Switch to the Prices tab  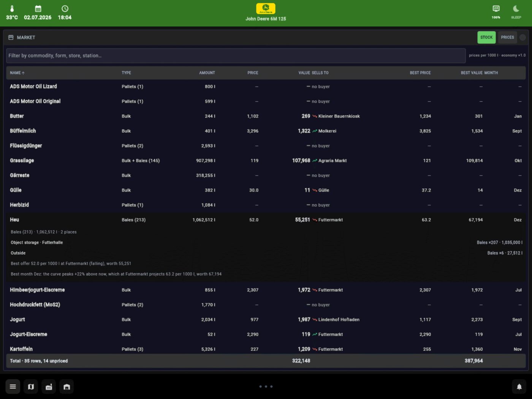click(507, 37)
